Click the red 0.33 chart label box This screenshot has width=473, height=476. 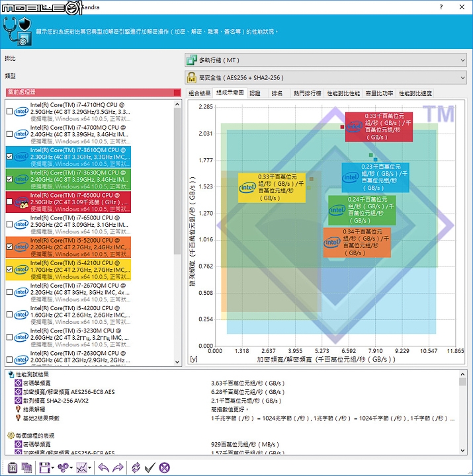[379, 127]
